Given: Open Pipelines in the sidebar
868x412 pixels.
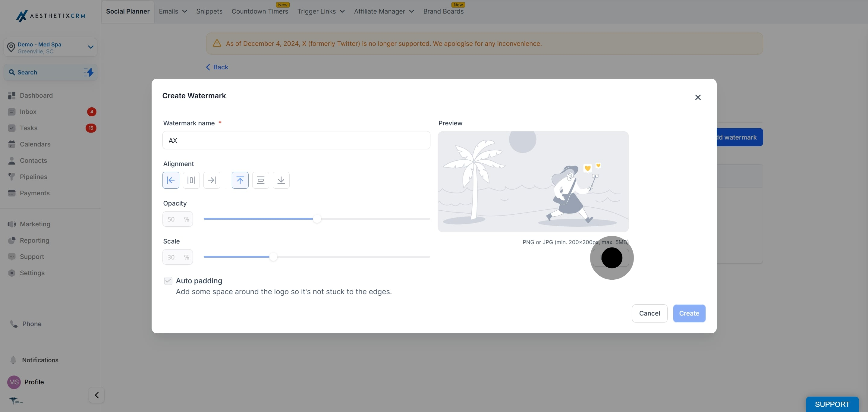Looking at the screenshot, I should (33, 177).
